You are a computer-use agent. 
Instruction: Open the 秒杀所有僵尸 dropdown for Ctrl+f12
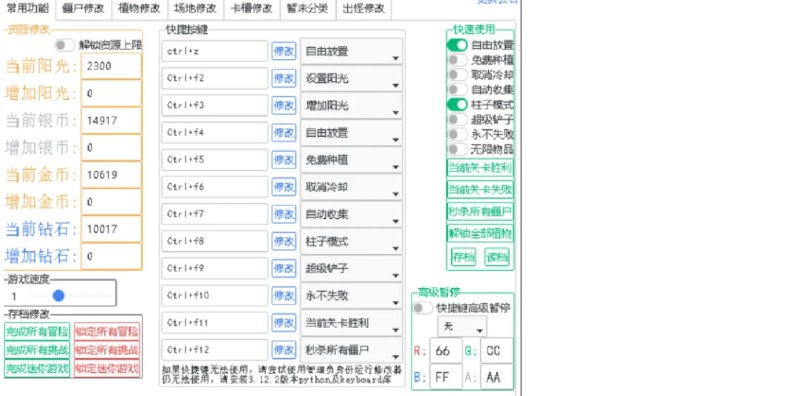(351, 350)
